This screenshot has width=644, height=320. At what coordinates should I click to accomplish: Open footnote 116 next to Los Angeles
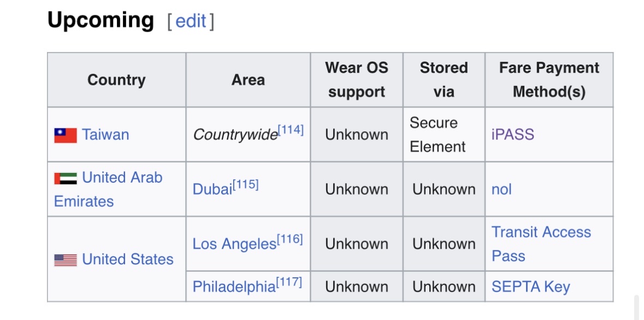(x=289, y=239)
